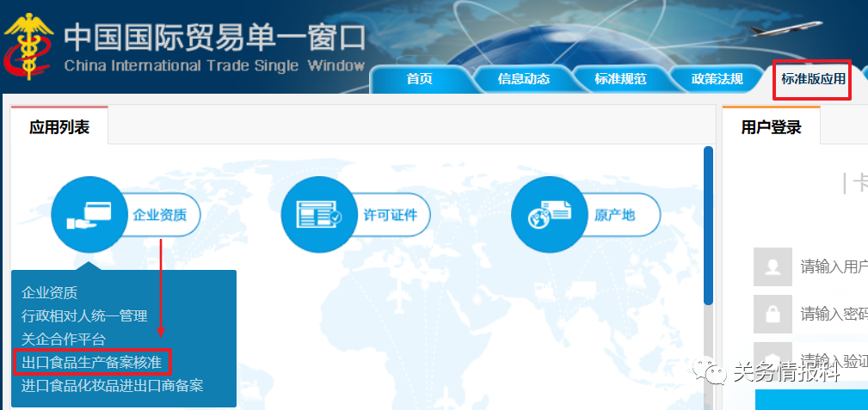Click the user avatar icon beside username field
Viewport: 868px width, 410px height.
pyautogui.click(x=772, y=266)
